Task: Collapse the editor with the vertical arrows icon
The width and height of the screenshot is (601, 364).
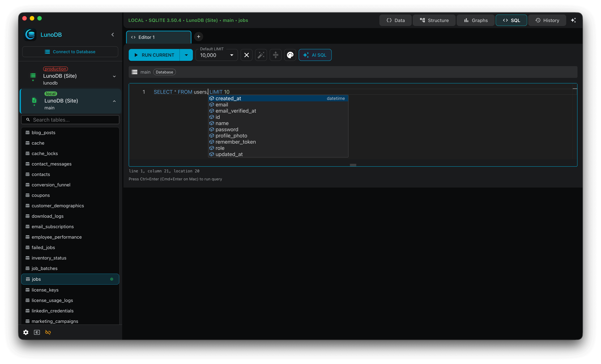Action: pyautogui.click(x=275, y=55)
